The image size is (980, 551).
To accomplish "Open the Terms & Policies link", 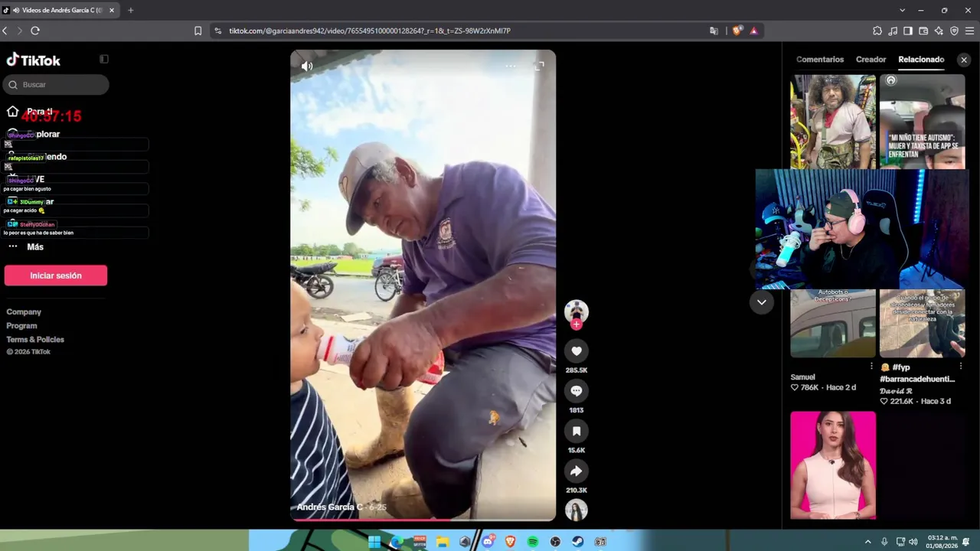I will [x=35, y=340].
